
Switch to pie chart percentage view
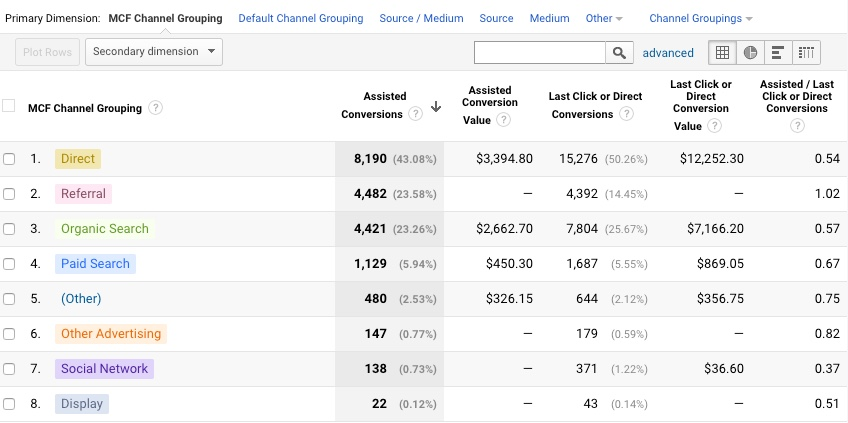tap(750, 53)
